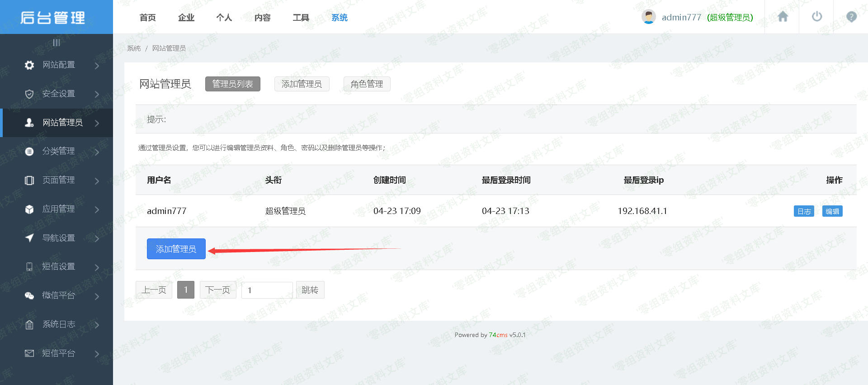Screen dimensions: 868x385
Task: Expand the 页面管理 chevron arrow
Action: pyautogui.click(x=97, y=181)
